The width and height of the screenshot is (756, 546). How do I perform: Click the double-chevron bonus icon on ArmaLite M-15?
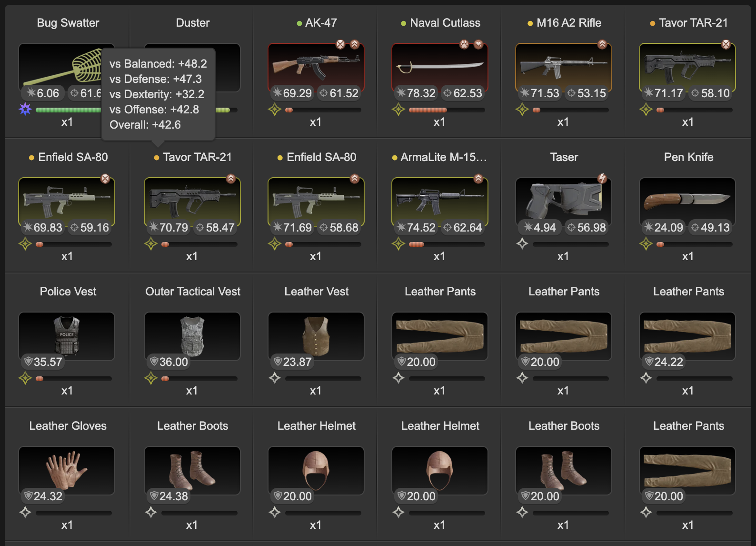(478, 179)
